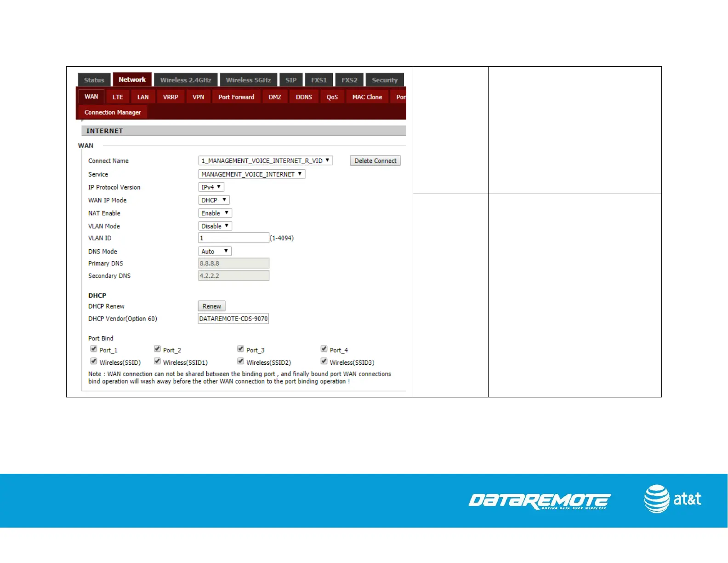Click the Secondary DNS field
The image size is (728, 563).
tap(233, 276)
